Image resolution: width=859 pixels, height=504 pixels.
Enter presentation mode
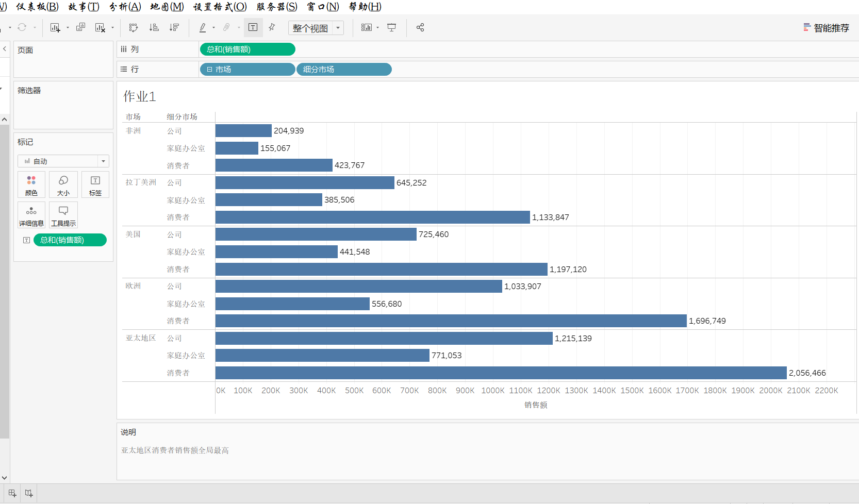pyautogui.click(x=392, y=27)
